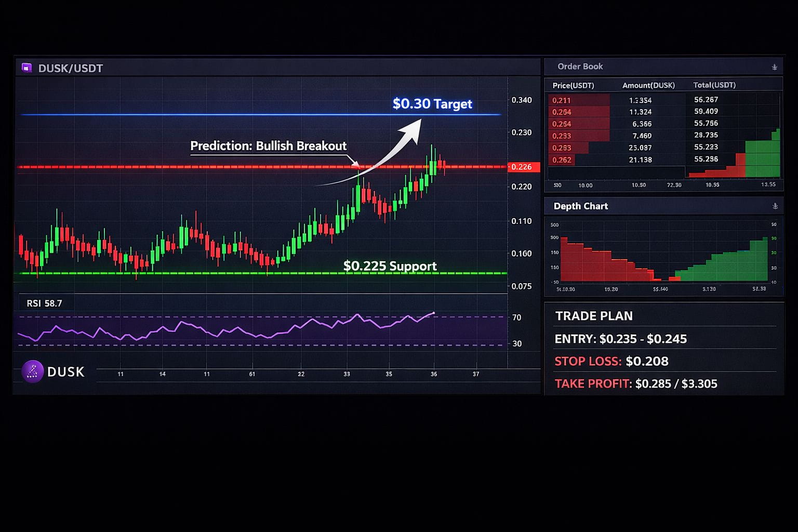Click the 25.097 amount cell

pyautogui.click(x=640, y=148)
